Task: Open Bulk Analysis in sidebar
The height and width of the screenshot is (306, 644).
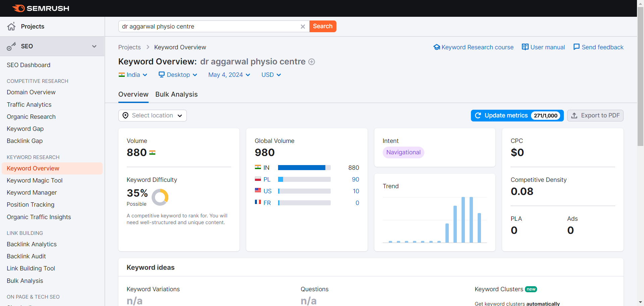Action: coord(25,281)
